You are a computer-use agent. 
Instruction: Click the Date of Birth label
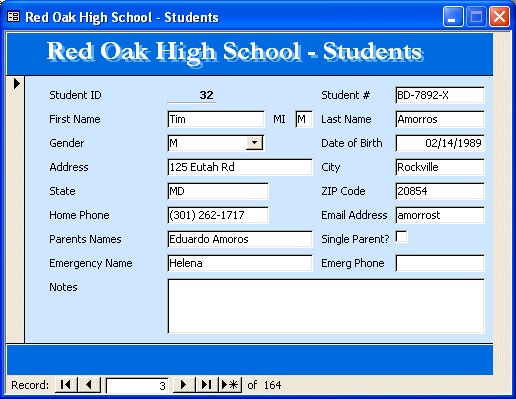click(x=352, y=143)
